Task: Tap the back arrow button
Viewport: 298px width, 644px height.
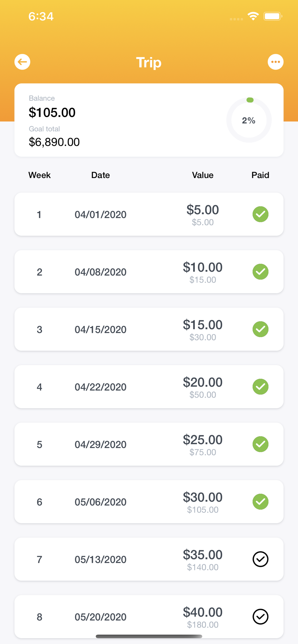Action: (x=22, y=62)
